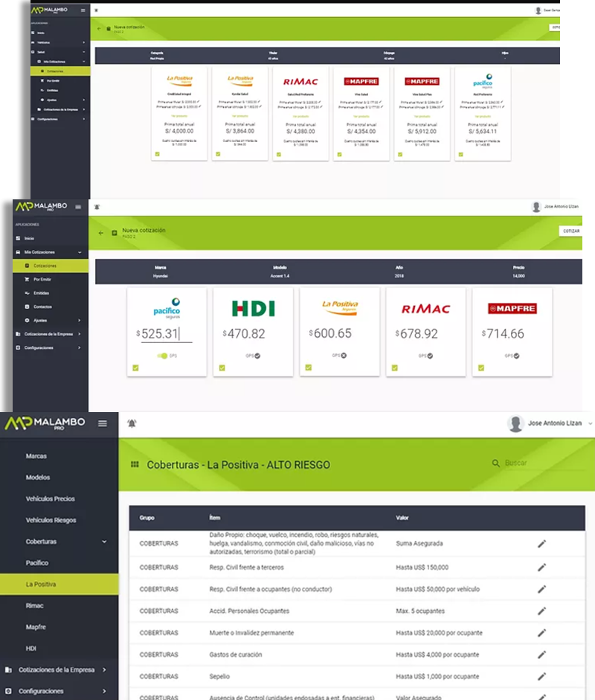Click edit pencil on Daño Propio coverage row

tap(541, 544)
